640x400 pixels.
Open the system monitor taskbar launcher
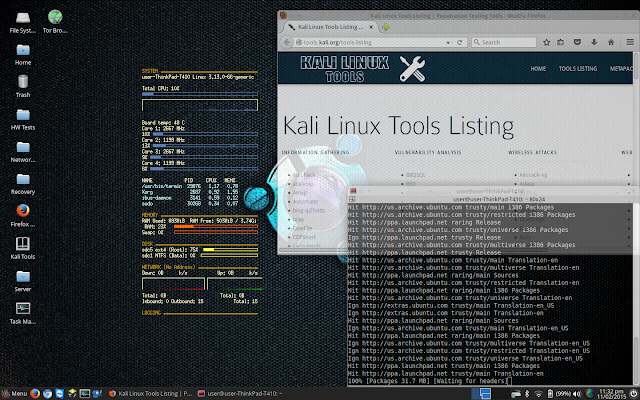84,393
